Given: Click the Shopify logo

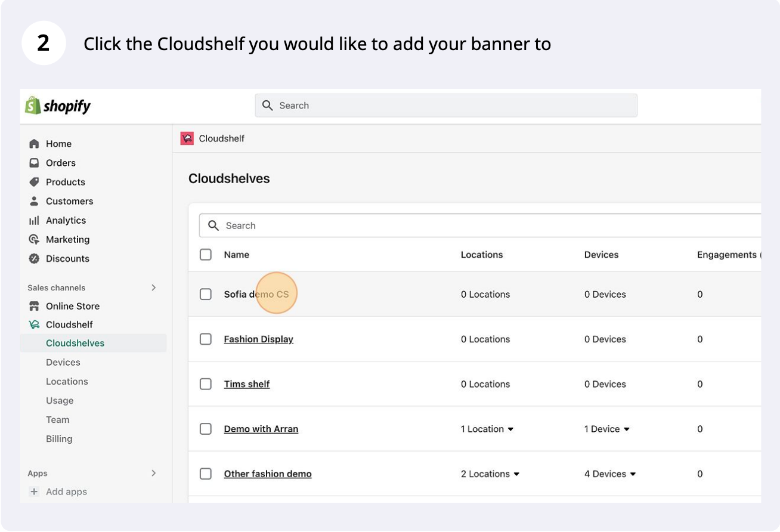Looking at the screenshot, I should tap(58, 106).
